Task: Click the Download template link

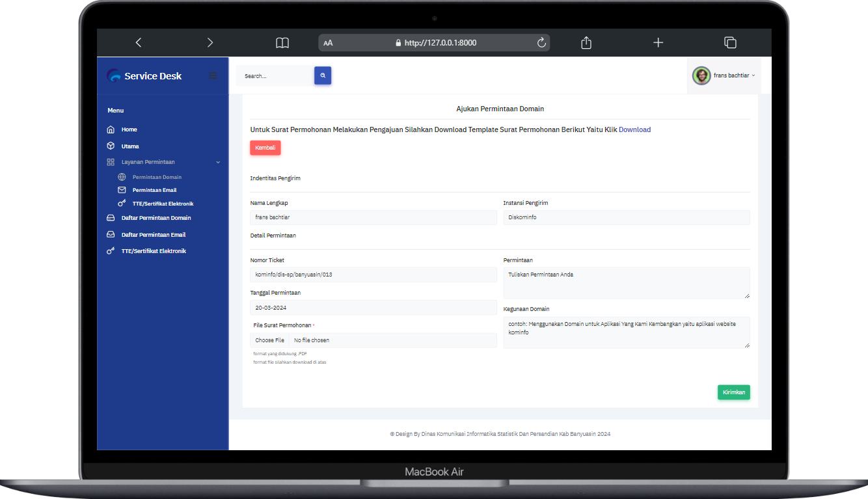Action: point(634,129)
